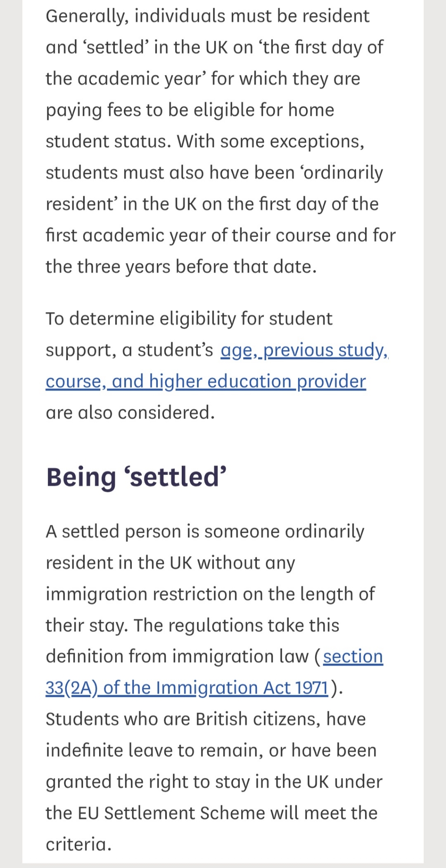Click the 'A settled person is someone' line
The height and width of the screenshot is (868, 446).
click(x=205, y=531)
